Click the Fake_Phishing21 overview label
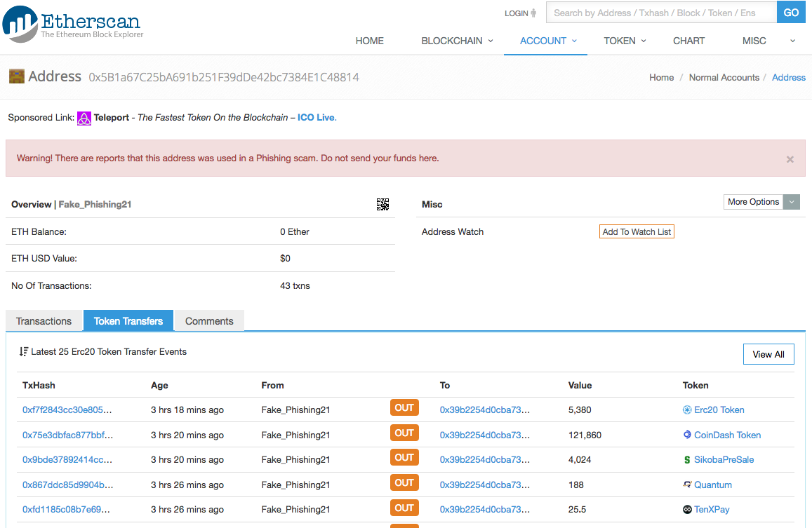 pos(95,205)
